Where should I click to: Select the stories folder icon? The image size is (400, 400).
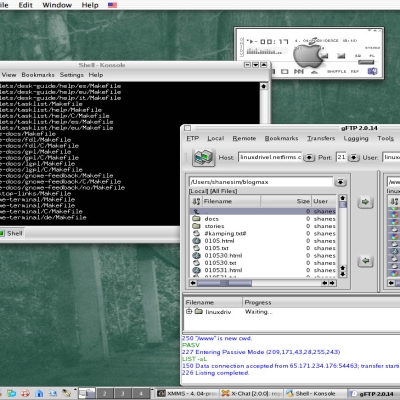point(196,226)
